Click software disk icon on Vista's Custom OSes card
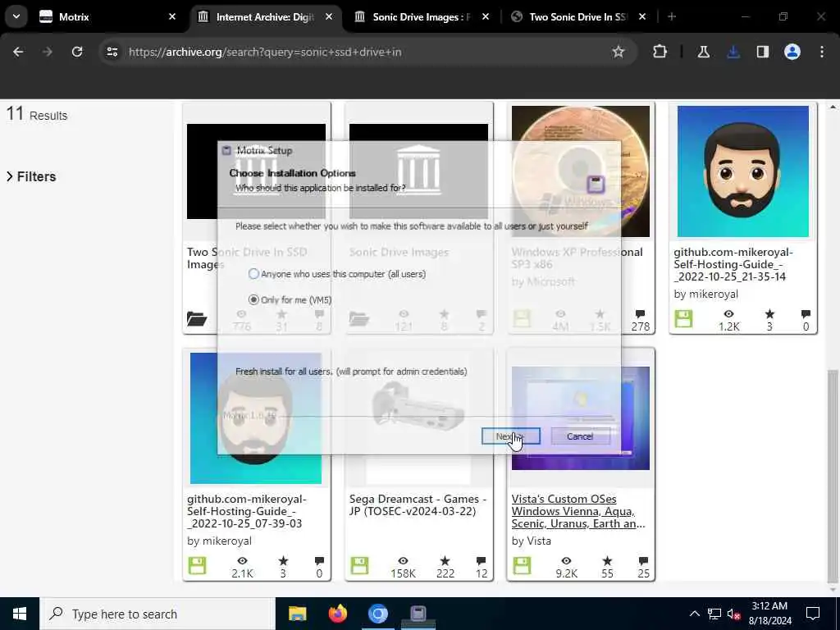The width and height of the screenshot is (840, 630). (x=522, y=566)
